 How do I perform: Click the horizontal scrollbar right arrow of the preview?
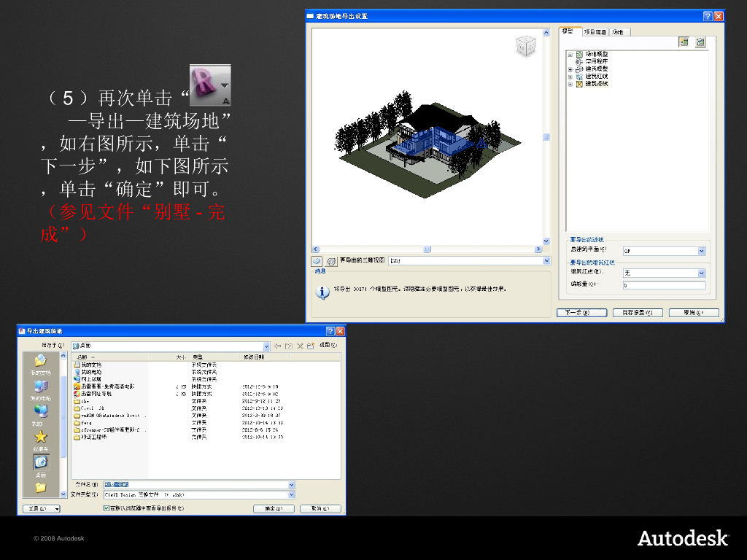[x=538, y=249]
